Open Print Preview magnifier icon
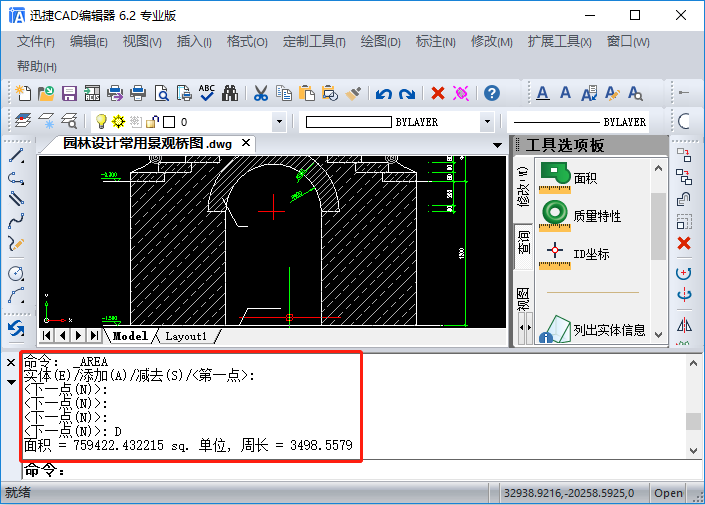 point(161,93)
